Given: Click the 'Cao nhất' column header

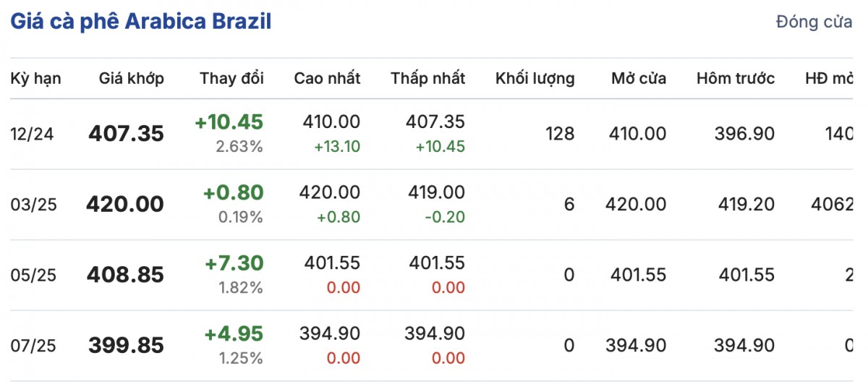Looking at the screenshot, I should (x=327, y=78).
